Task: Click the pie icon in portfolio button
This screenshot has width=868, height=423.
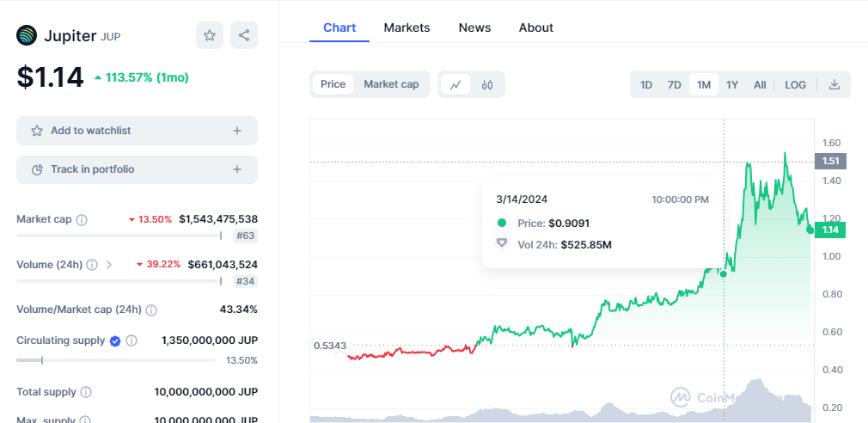Action: tap(37, 169)
